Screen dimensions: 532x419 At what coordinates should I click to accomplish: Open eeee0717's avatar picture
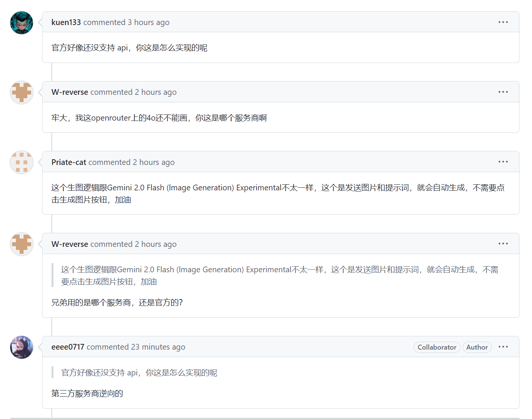point(22,347)
